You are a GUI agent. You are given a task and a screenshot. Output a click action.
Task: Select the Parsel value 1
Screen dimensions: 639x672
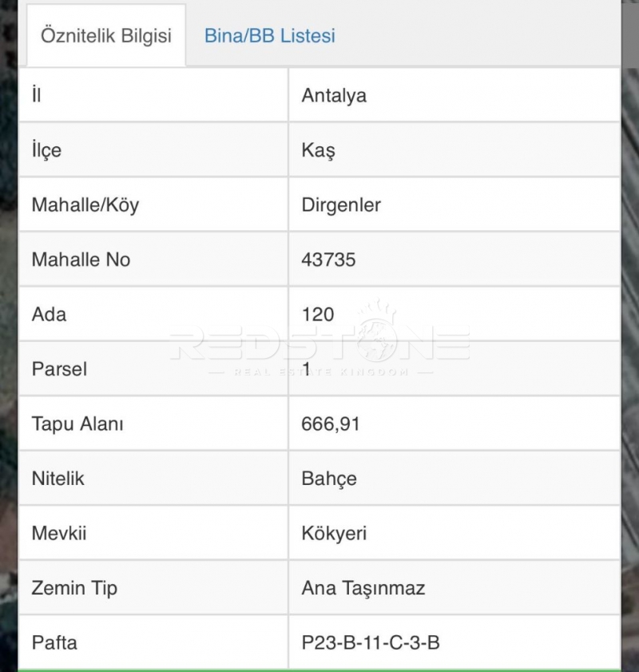pyautogui.click(x=306, y=369)
